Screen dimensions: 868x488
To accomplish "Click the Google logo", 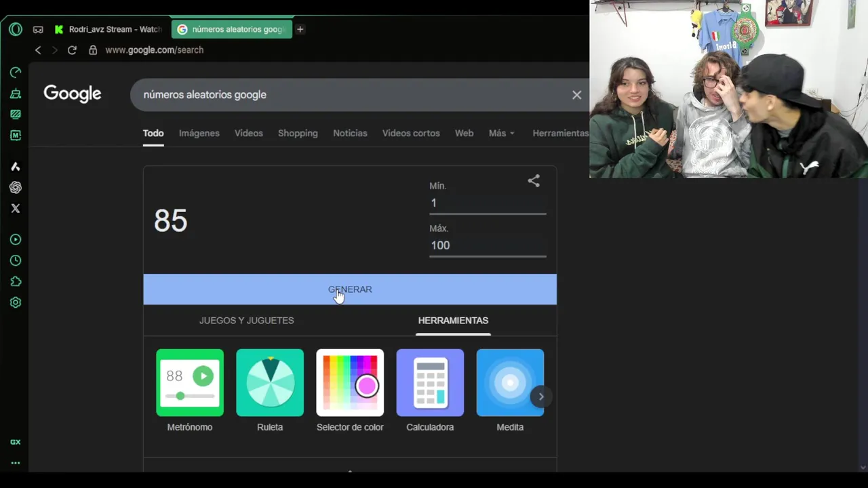I will coord(73,94).
